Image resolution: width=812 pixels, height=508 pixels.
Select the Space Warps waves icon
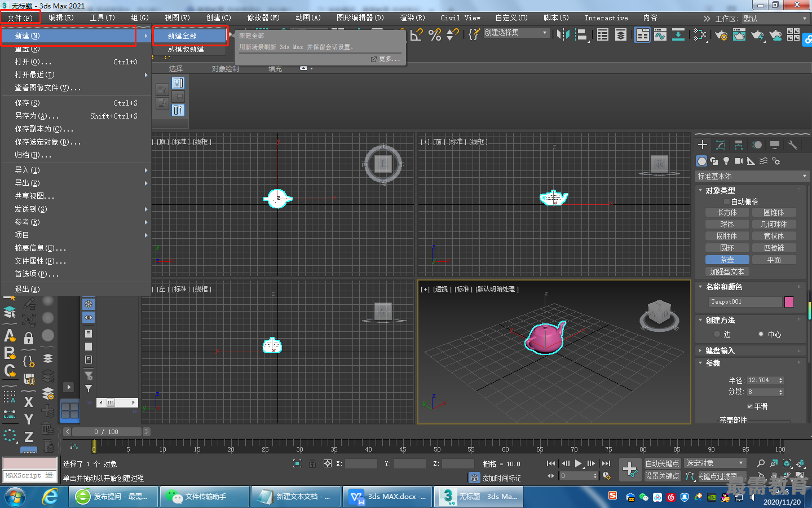(x=764, y=161)
